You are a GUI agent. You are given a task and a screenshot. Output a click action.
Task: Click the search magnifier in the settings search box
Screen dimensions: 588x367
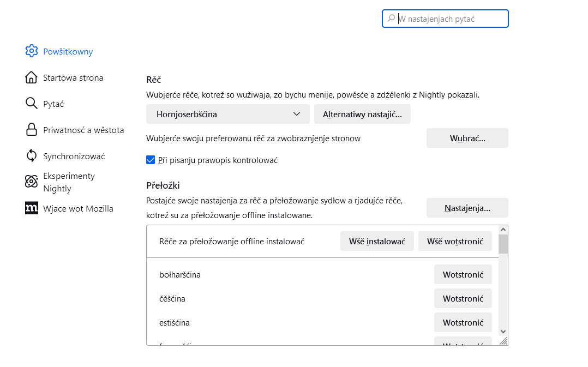pos(391,19)
